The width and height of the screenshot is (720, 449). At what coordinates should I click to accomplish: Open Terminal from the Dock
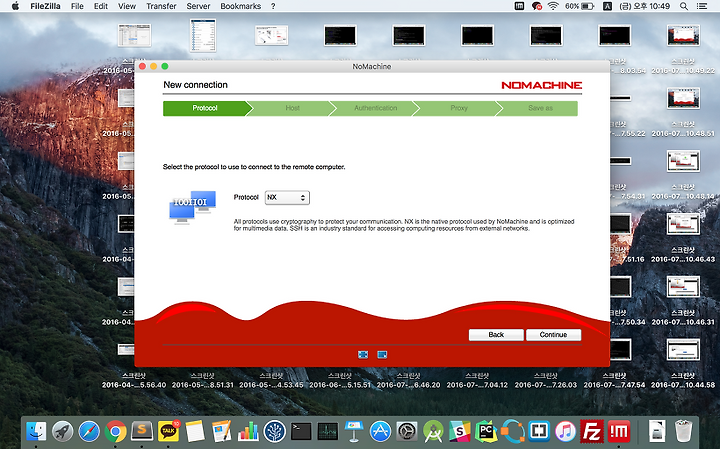tap(301, 432)
